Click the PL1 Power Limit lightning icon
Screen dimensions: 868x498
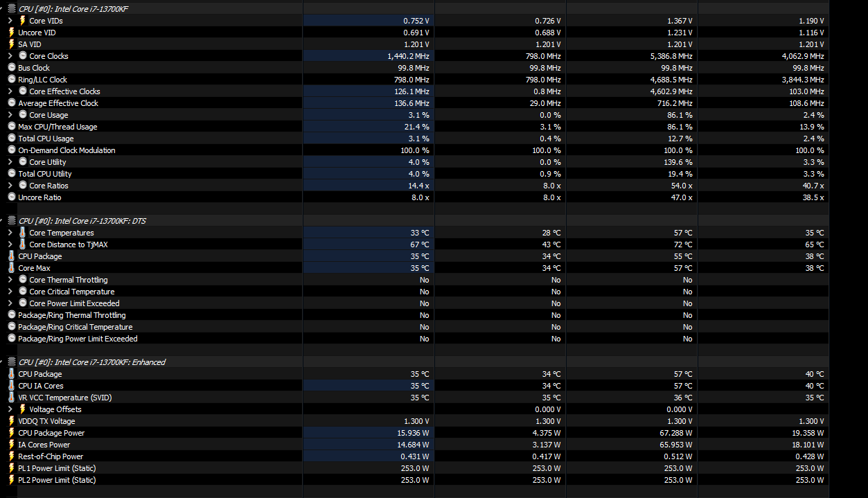(x=11, y=468)
